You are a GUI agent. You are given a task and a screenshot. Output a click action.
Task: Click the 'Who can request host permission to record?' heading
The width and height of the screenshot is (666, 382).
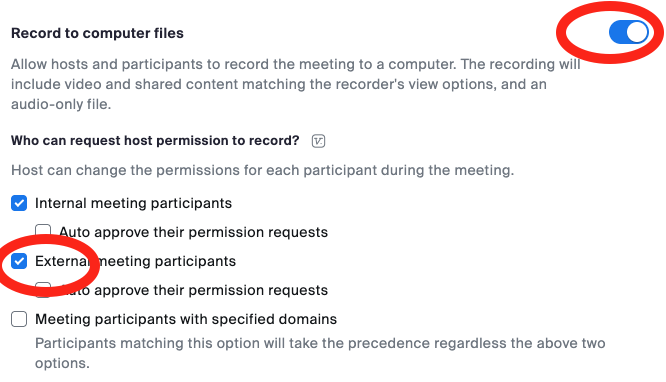click(155, 141)
